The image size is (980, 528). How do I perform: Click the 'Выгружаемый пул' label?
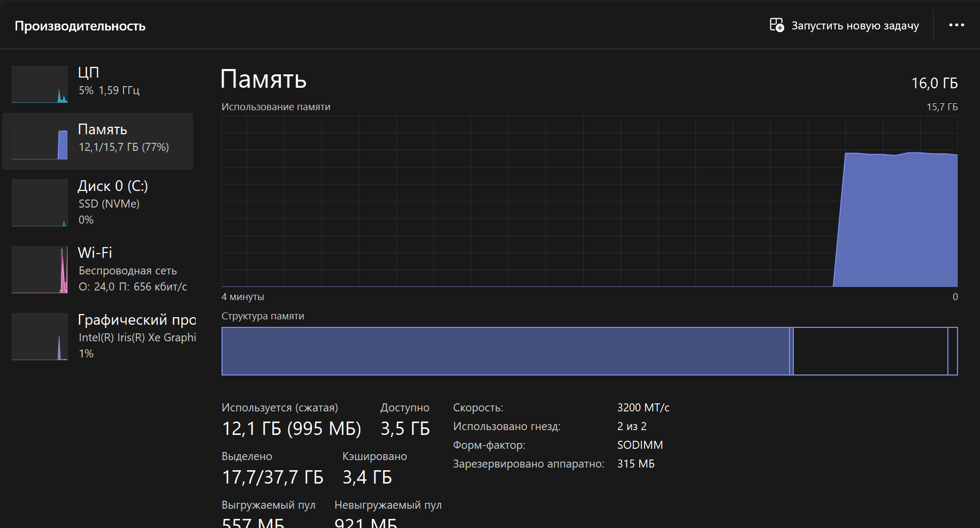pos(269,505)
